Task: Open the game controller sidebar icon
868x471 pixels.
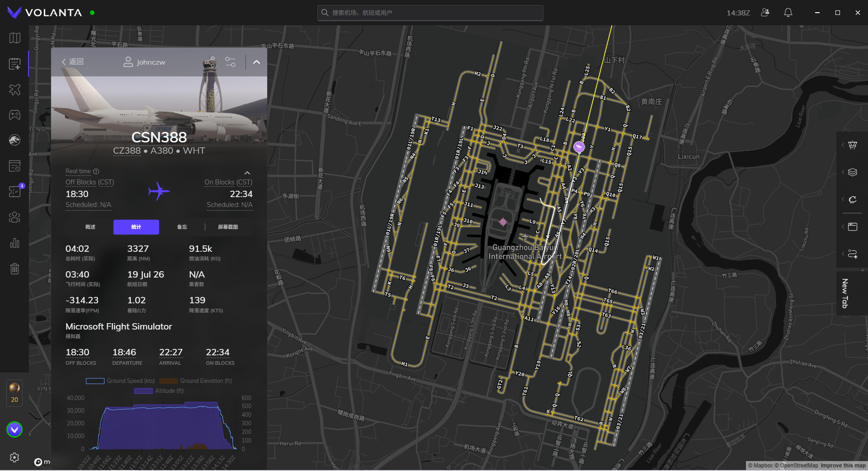Action: pyautogui.click(x=14, y=115)
